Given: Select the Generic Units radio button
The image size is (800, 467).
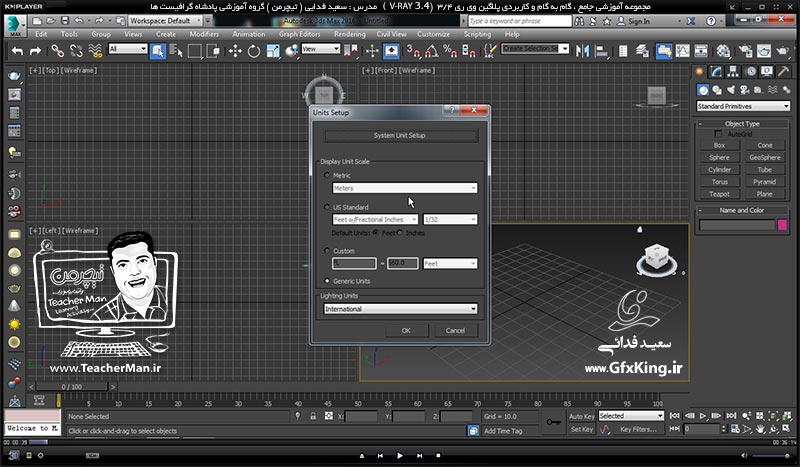Looking at the screenshot, I should click(327, 281).
